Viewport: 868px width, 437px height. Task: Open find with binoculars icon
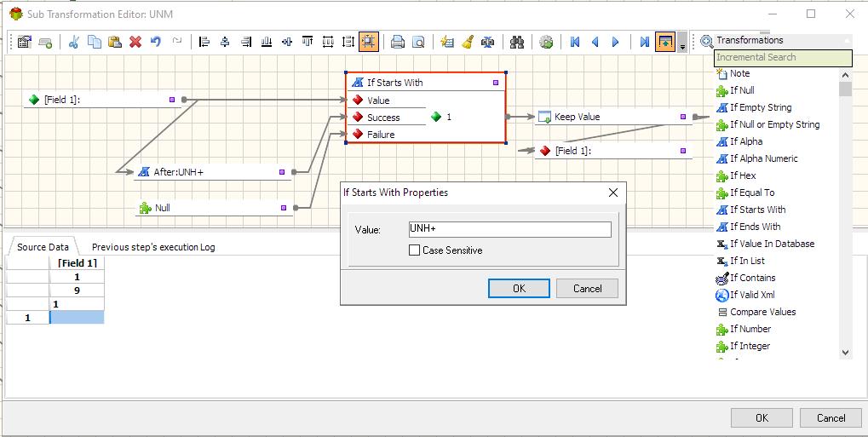click(517, 42)
